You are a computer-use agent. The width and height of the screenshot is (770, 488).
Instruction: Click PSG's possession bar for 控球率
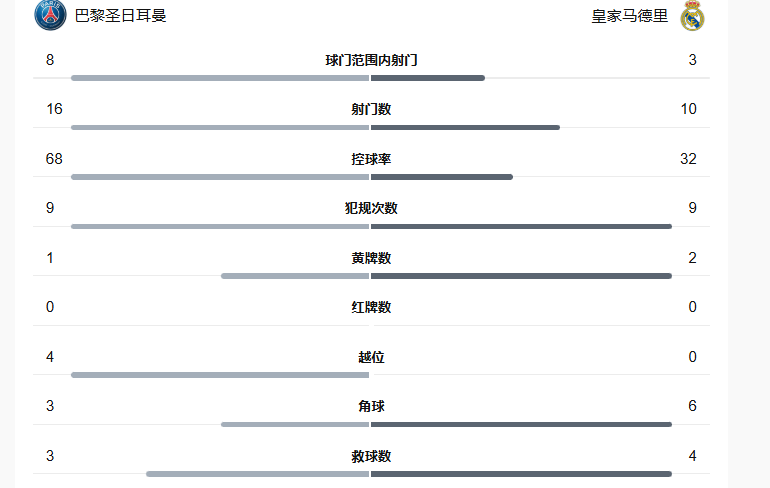220,177
